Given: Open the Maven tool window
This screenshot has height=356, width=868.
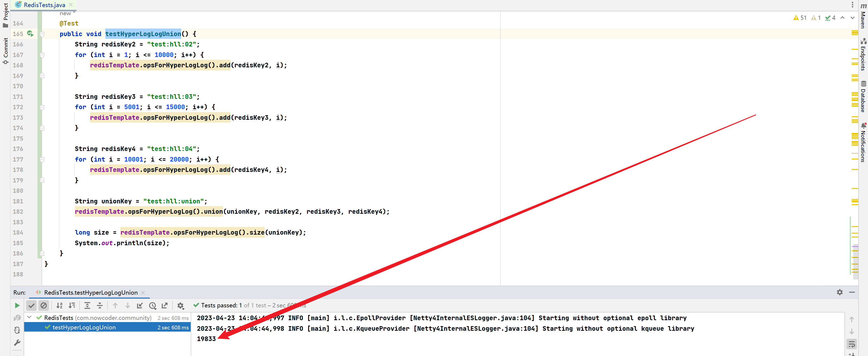Looking at the screenshot, I should pyautogui.click(x=863, y=15).
